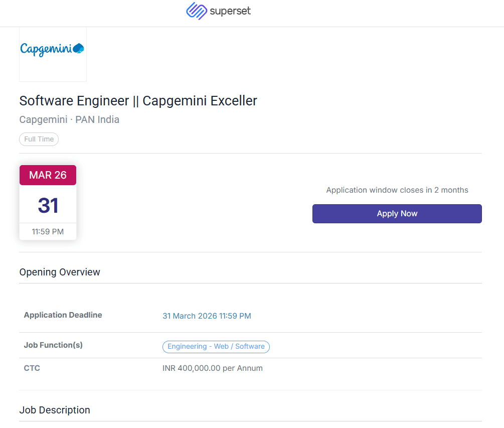504x428 pixels.
Task: Click the Job Description section heading
Action: tap(55, 410)
